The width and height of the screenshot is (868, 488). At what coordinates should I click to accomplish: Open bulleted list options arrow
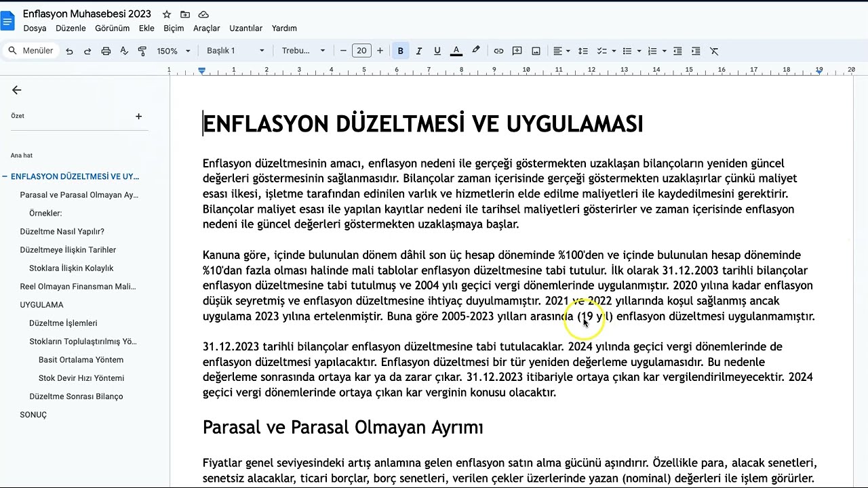tap(639, 51)
